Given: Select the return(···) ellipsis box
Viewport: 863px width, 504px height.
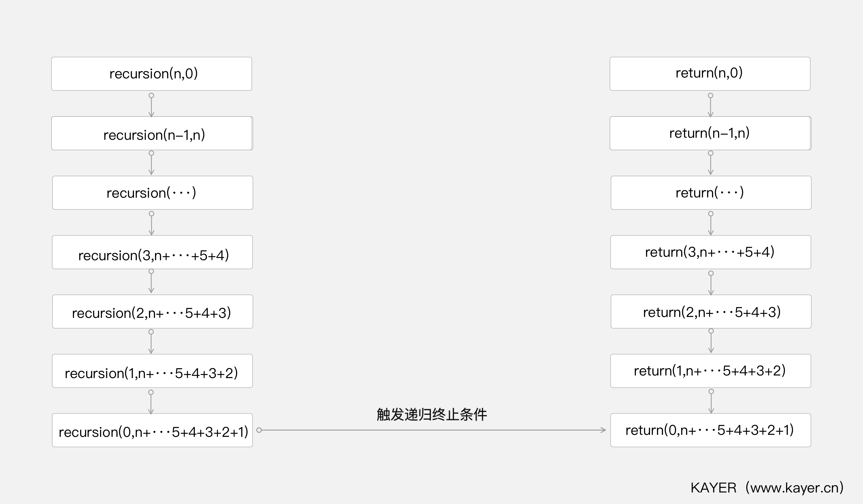Looking at the screenshot, I should coord(711,193).
